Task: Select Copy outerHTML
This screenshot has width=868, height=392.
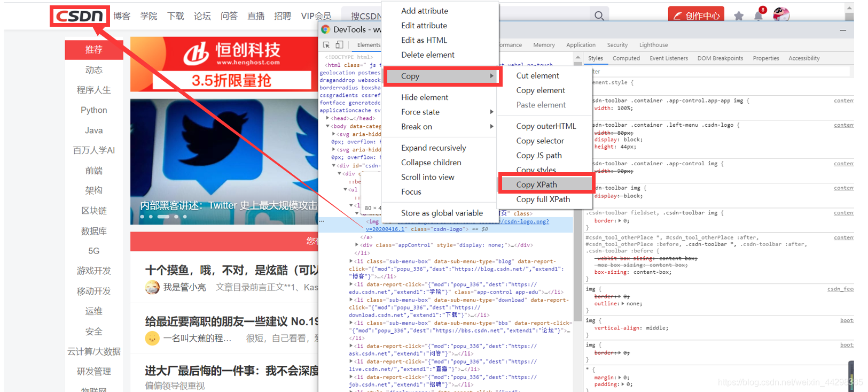Action: click(x=546, y=126)
